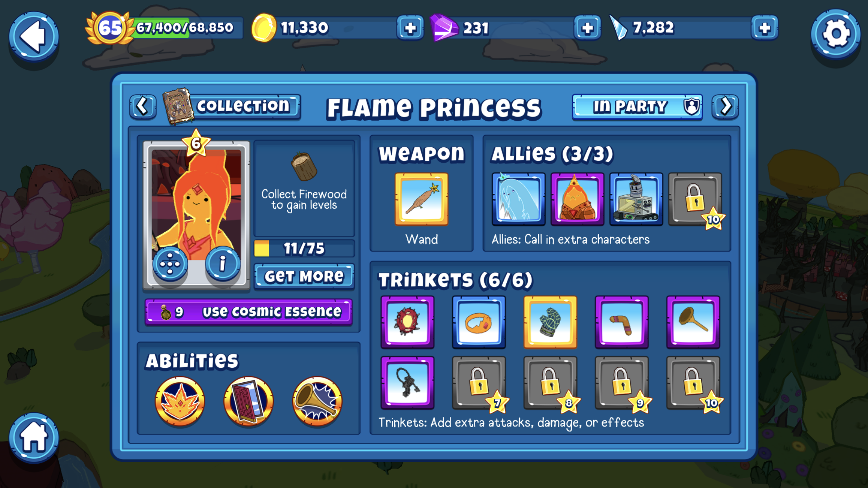Viewport: 868px width, 488px height.
Task: Go back with the arrow button
Action: 34,37
